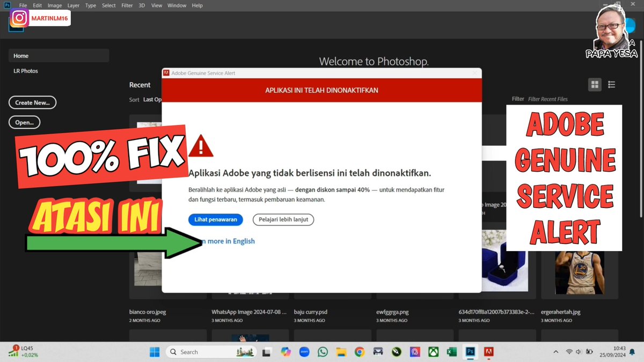Screen dimensions: 644x362
Task: Click the 634d170ff8a12007b373383e file name
Action: (497, 312)
